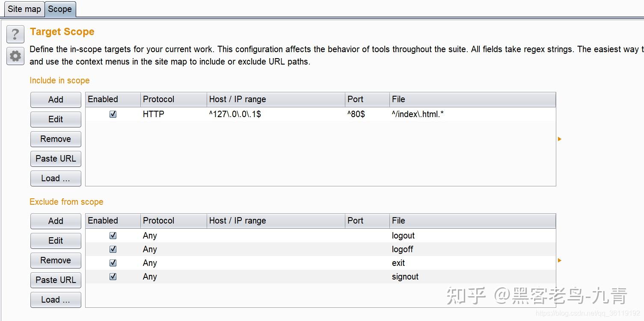Screen dimensions: 644x321
Task: Select the Any protocol cell in signout row
Action: (x=174, y=277)
